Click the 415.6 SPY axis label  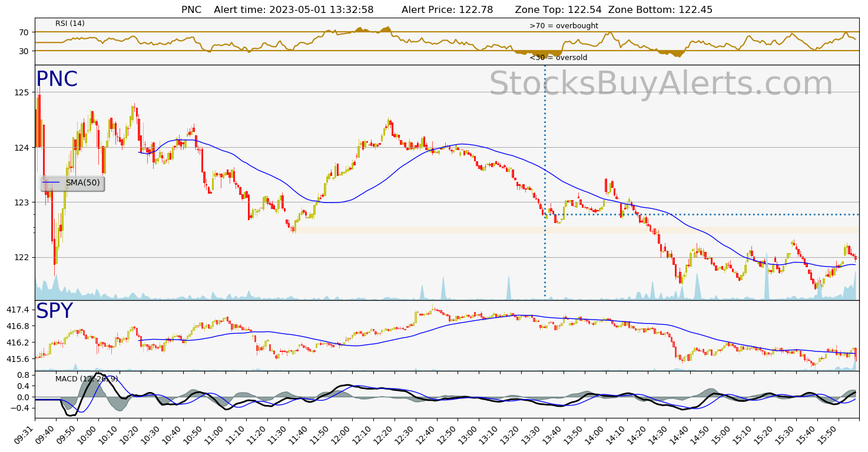pos(18,359)
